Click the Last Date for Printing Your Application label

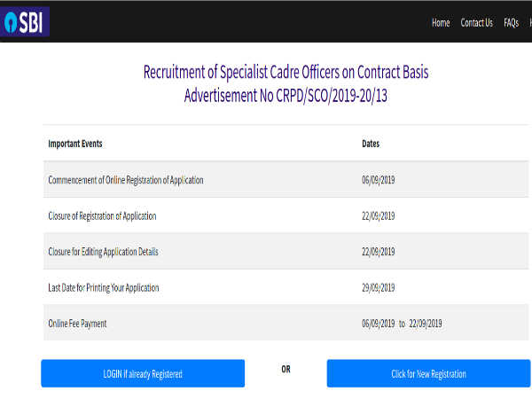(x=104, y=287)
